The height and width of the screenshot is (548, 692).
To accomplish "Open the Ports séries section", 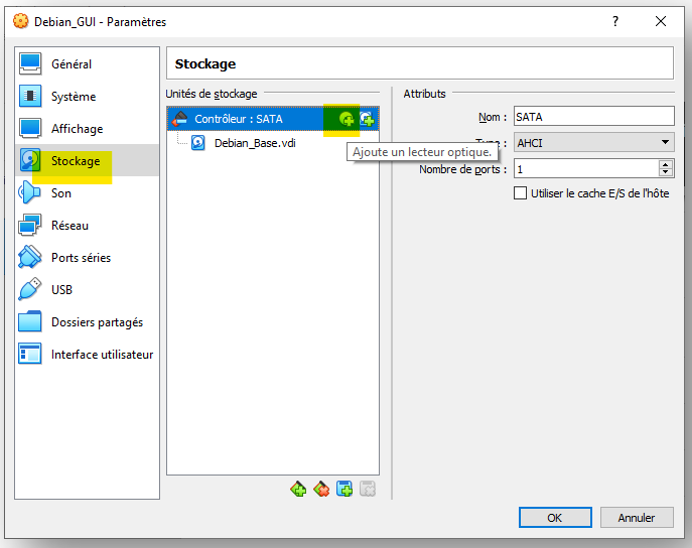I will [87, 258].
